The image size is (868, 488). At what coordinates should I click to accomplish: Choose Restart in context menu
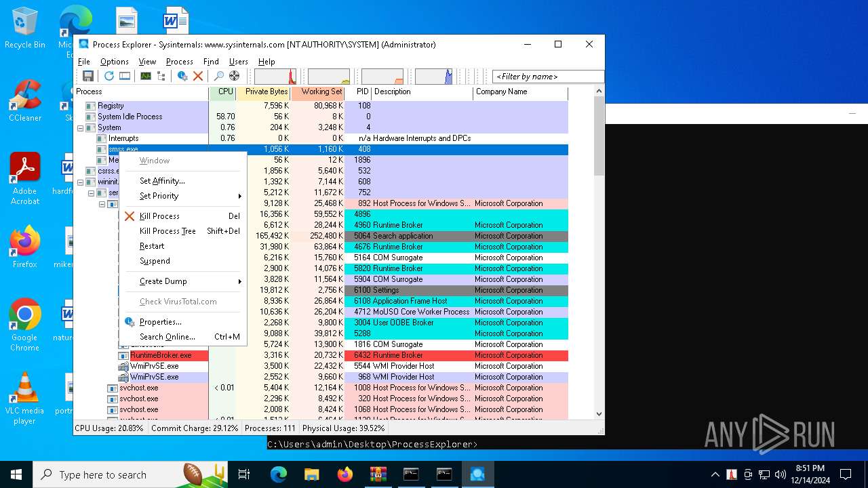(x=182, y=246)
